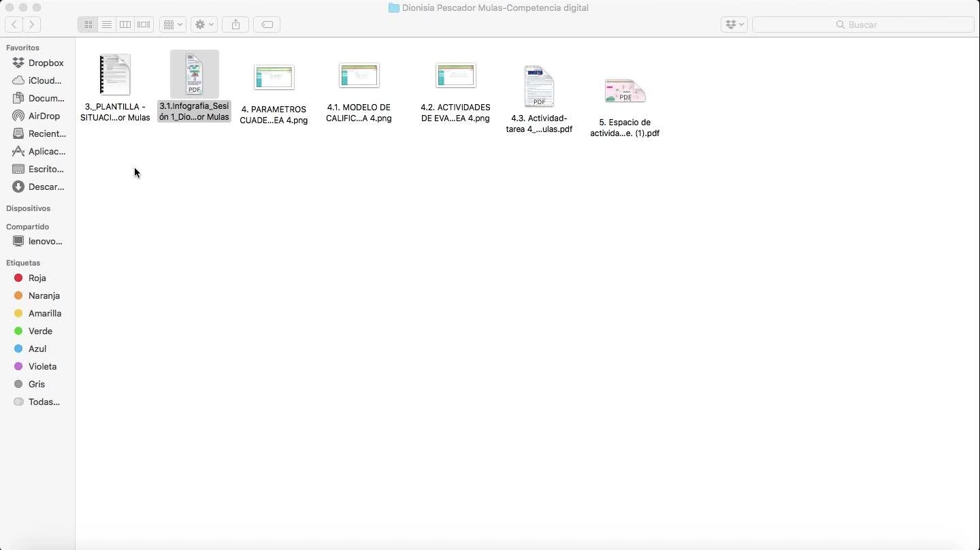Minimize the Finder window
The width and height of the screenshot is (980, 550).
tap(23, 7)
